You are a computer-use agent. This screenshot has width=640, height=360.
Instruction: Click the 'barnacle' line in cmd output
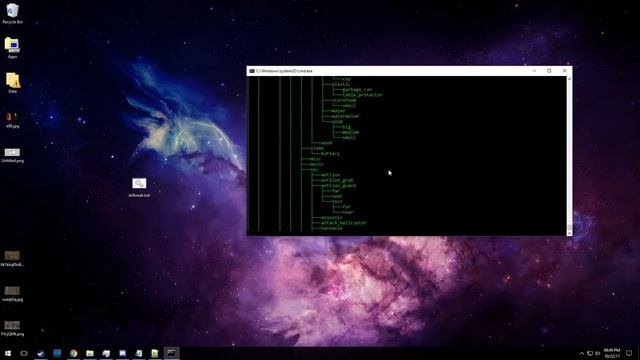(332, 228)
